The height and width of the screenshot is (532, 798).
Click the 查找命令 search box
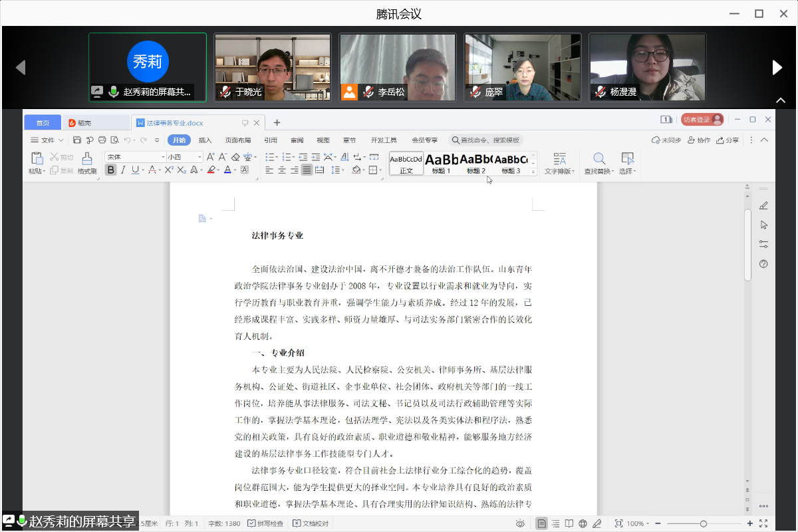[x=486, y=140]
